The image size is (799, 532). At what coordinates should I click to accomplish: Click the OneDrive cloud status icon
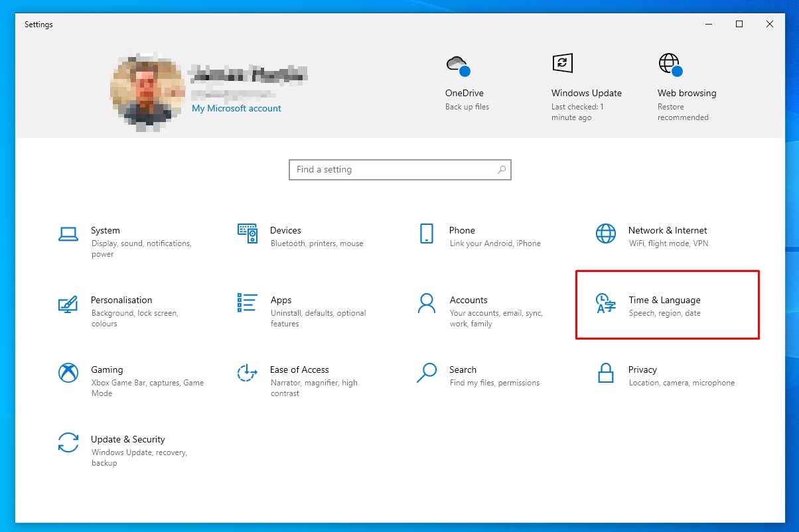tap(457, 65)
